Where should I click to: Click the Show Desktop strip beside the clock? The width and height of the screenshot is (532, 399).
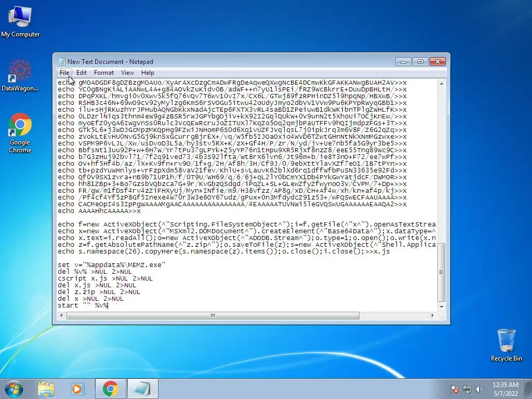pyautogui.click(x=529, y=389)
